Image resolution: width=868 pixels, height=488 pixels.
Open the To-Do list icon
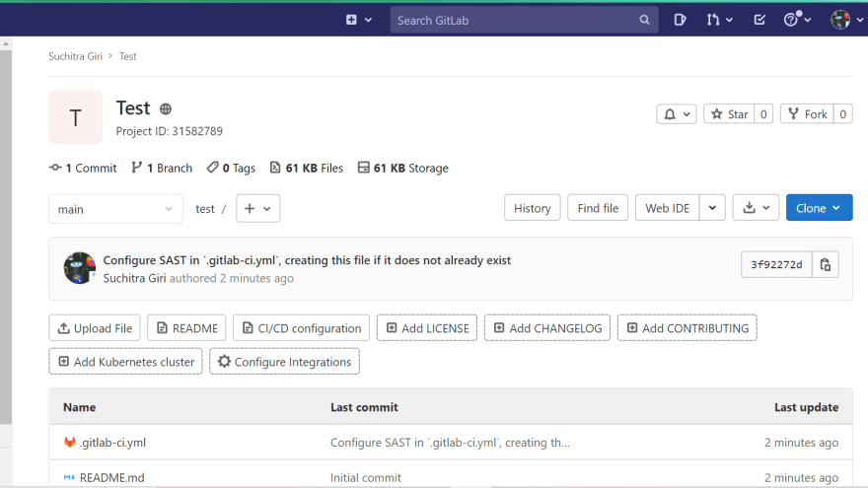tap(759, 20)
